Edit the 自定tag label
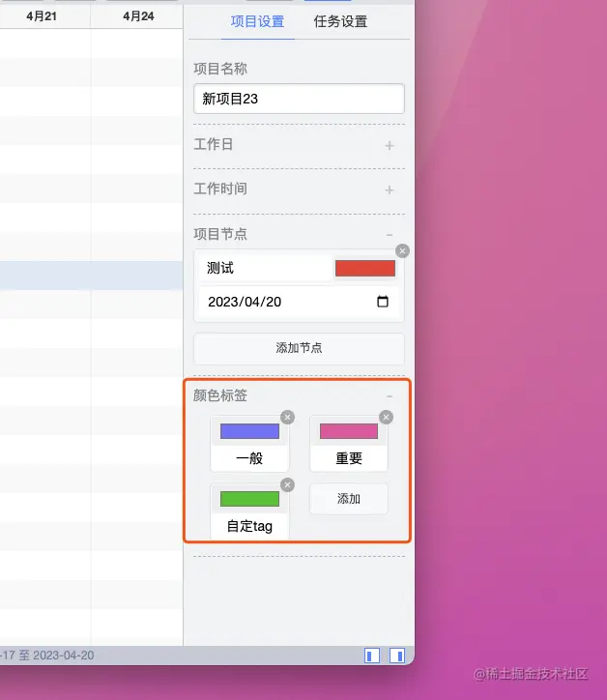This screenshot has height=700, width=607. click(x=249, y=526)
